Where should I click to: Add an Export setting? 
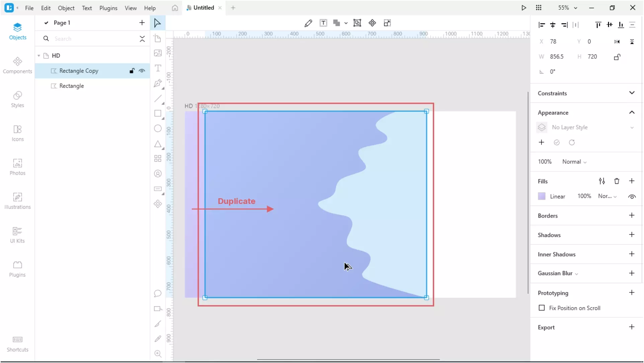pyautogui.click(x=632, y=327)
